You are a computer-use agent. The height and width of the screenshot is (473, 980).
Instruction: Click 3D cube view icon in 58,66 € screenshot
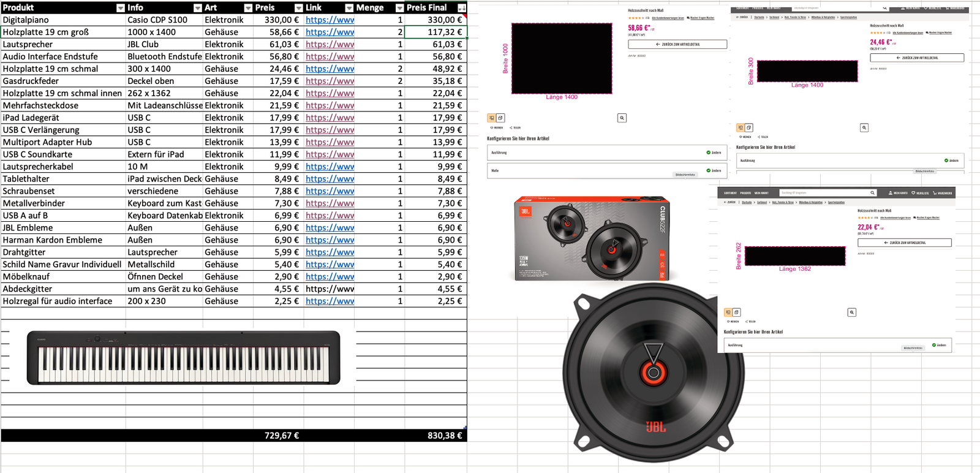[x=500, y=118]
